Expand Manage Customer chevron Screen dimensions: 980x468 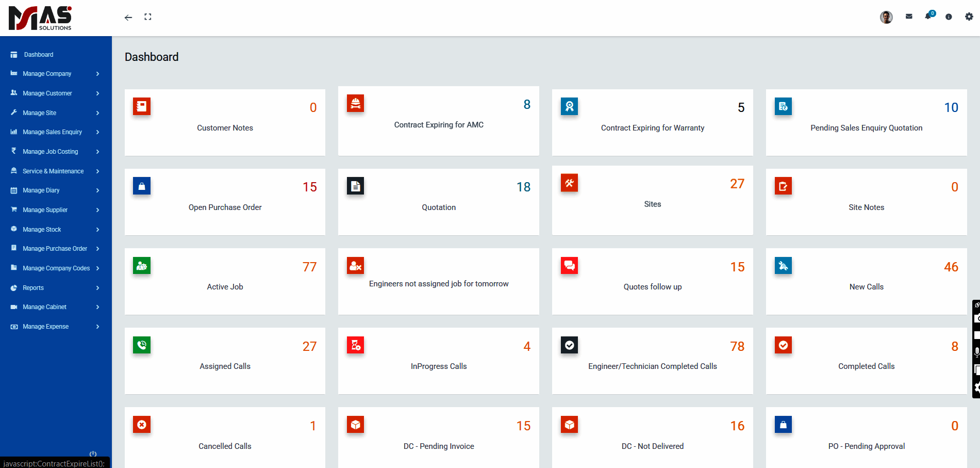click(x=97, y=93)
